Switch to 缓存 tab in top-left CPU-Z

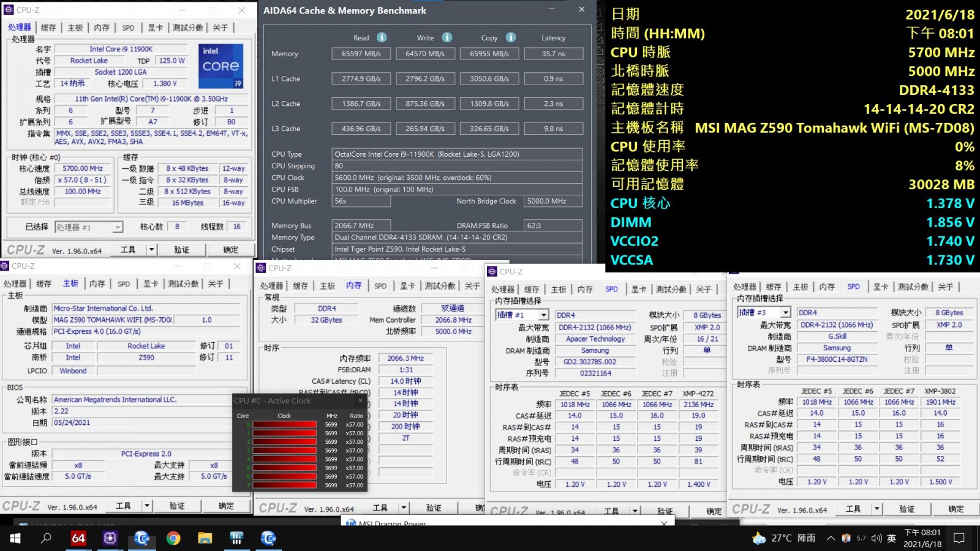point(48,28)
